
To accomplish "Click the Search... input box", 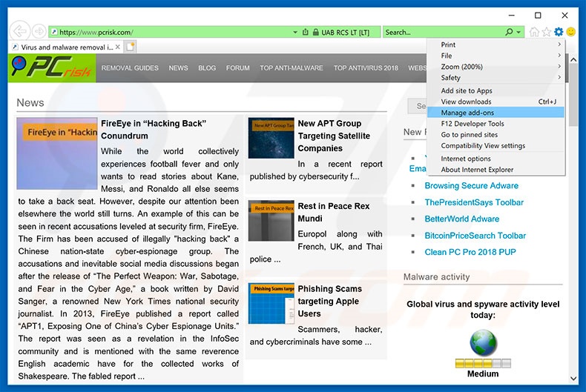I will point(444,32).
